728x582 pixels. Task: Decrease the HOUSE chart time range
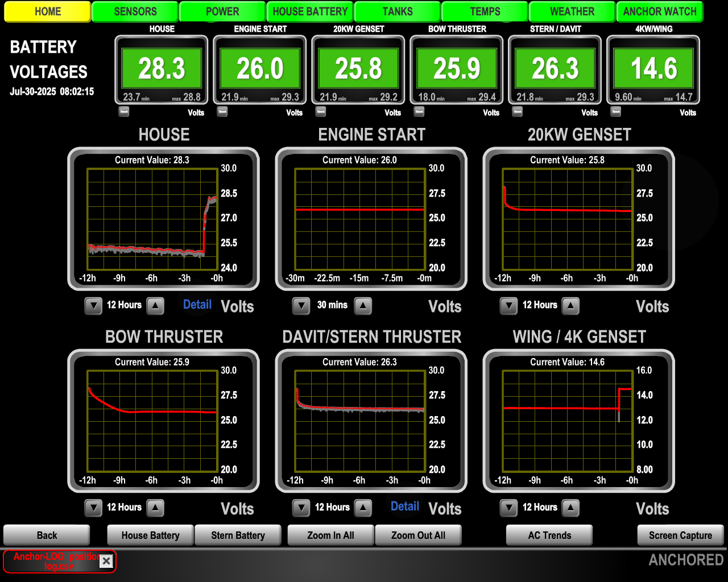pos(93,306)
